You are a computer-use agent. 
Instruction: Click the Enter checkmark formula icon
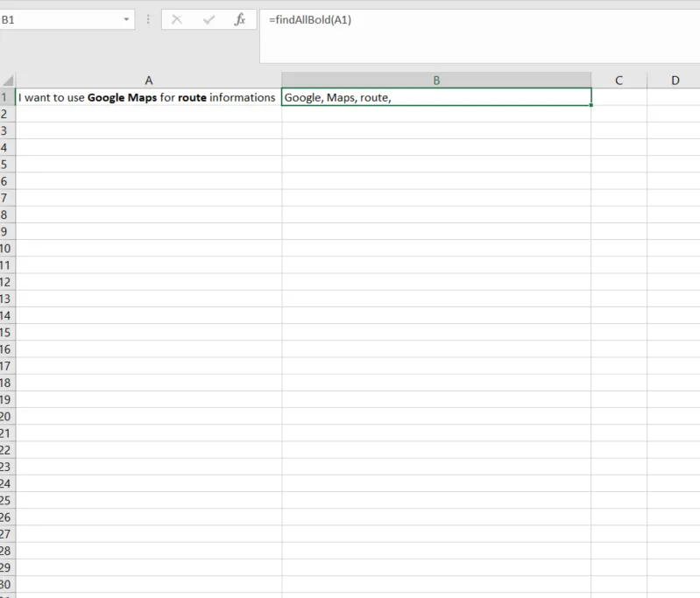[209, 19]
